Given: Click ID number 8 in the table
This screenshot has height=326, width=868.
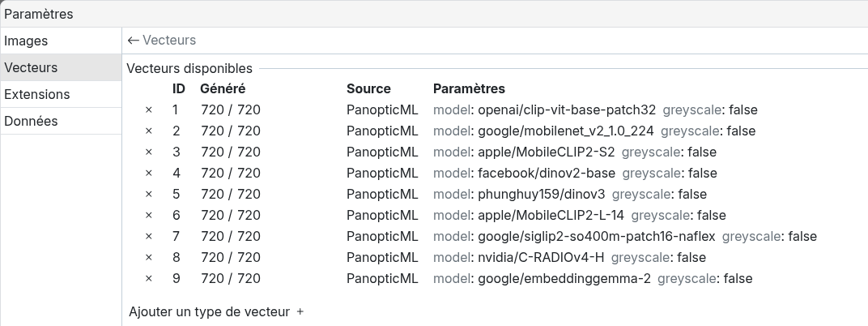Looking at the screenshot, I should point(176,258).
